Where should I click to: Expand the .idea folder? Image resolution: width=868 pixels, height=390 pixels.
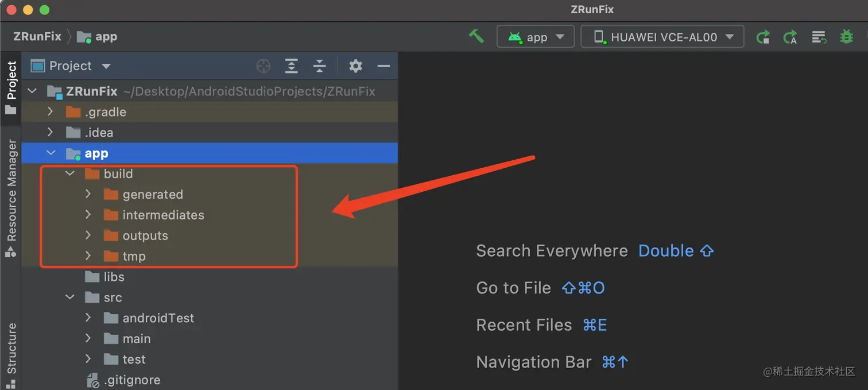click(50, 132)
